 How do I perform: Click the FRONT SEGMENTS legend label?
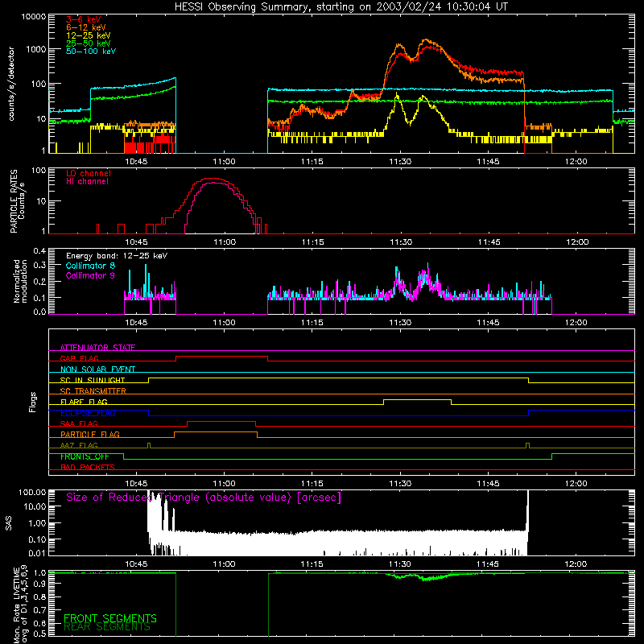click(x=110, y=618)
